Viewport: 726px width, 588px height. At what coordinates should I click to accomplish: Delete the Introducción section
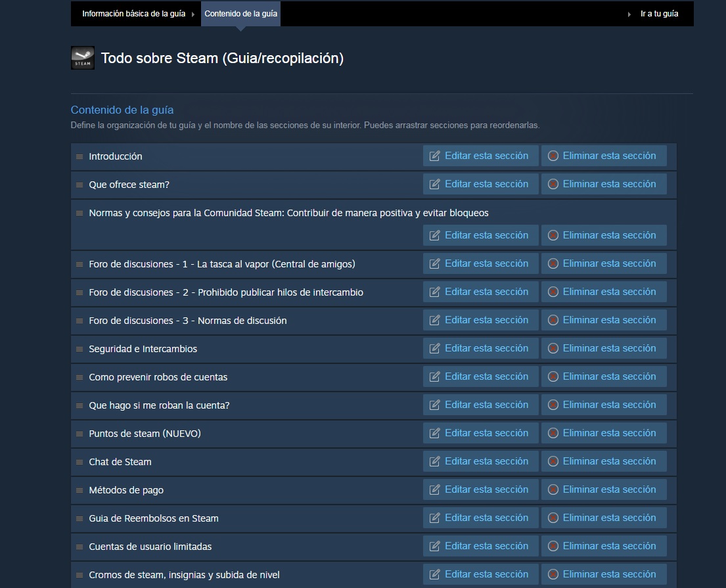coord(604,156)
